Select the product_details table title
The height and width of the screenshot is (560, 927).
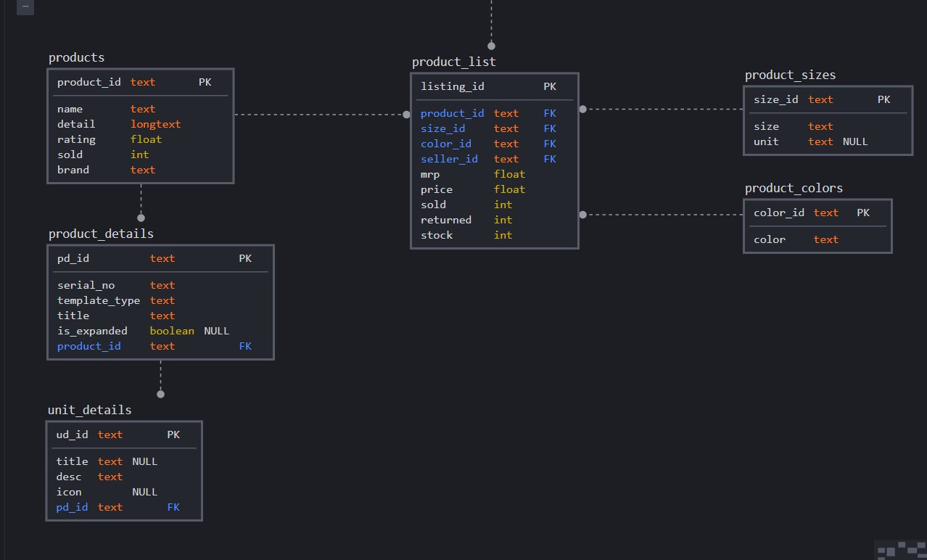[x=101, y=234]
